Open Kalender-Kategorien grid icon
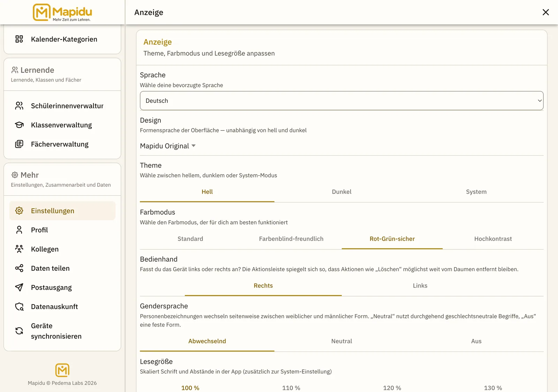 tap(19, 39)
